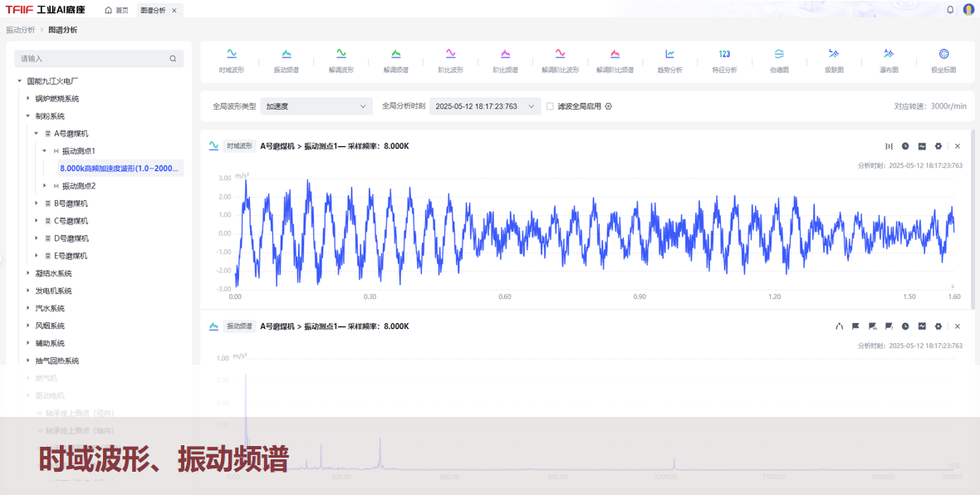The height and width of the screenshot is (495, 980).
Task: Select the 阶比频谱 order spectrum tool
Action: point(505,61)
